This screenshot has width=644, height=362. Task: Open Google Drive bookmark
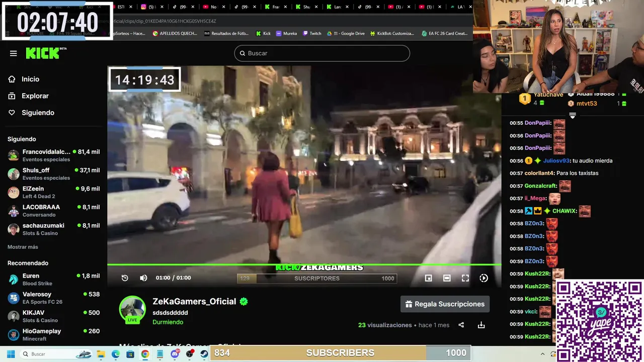346,33
